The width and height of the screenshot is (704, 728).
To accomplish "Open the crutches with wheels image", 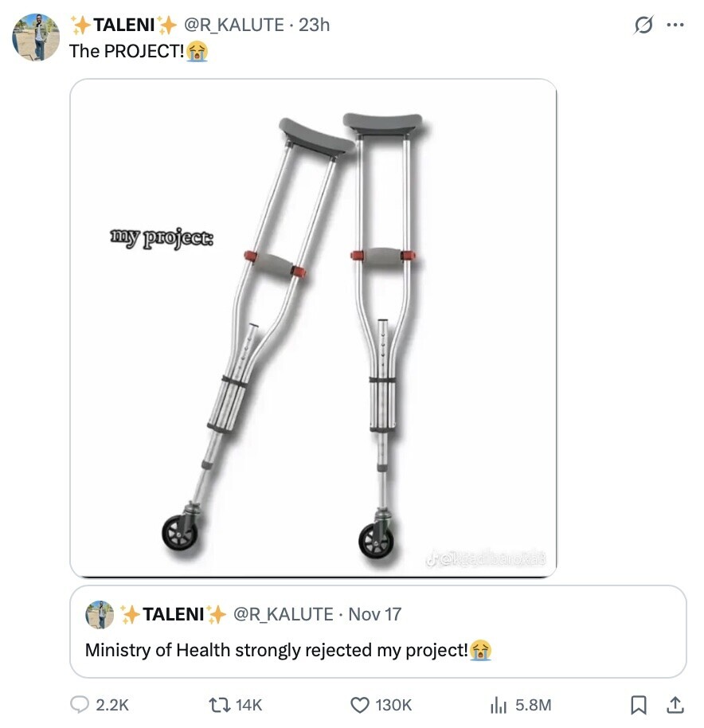I will pos(313,328).
